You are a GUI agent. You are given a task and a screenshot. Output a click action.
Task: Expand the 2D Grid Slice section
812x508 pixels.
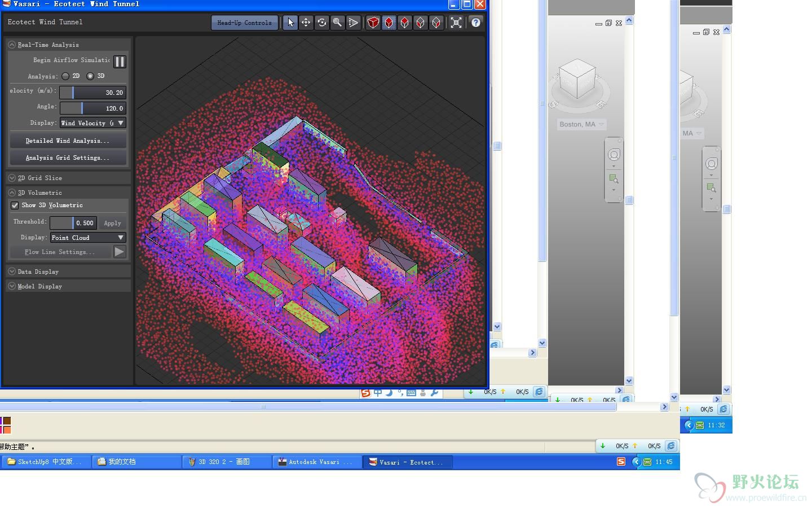[x=12, y=178]
